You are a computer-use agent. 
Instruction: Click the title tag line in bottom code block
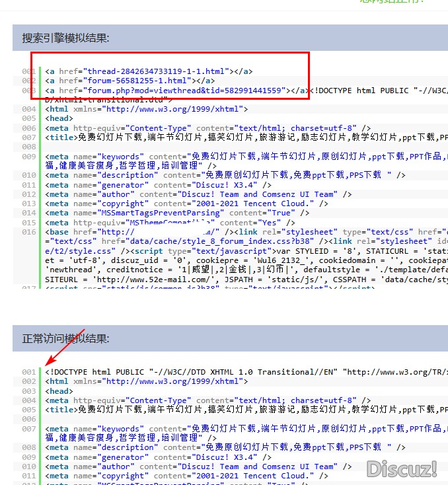[x=244, y=410]
